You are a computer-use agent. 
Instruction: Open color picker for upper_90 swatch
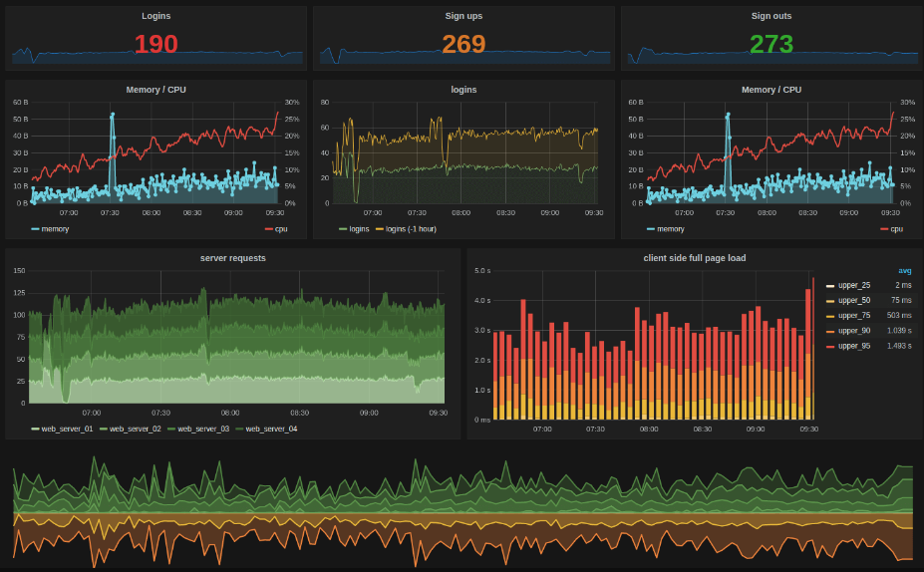(830, 332)
